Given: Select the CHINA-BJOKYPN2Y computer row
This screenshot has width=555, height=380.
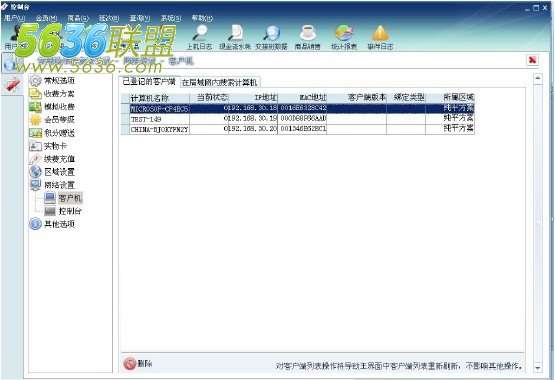Looking at the screenshot, I should click(x=297, y=129).
